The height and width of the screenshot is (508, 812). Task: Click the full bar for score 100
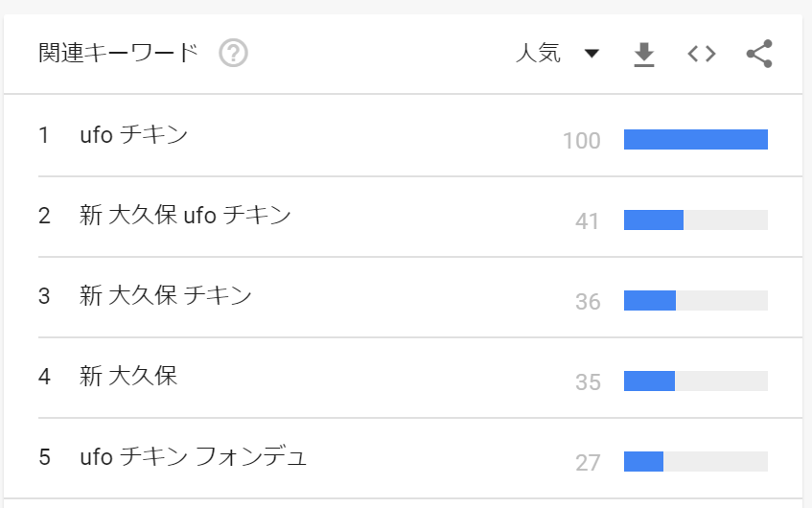(695, 140)
